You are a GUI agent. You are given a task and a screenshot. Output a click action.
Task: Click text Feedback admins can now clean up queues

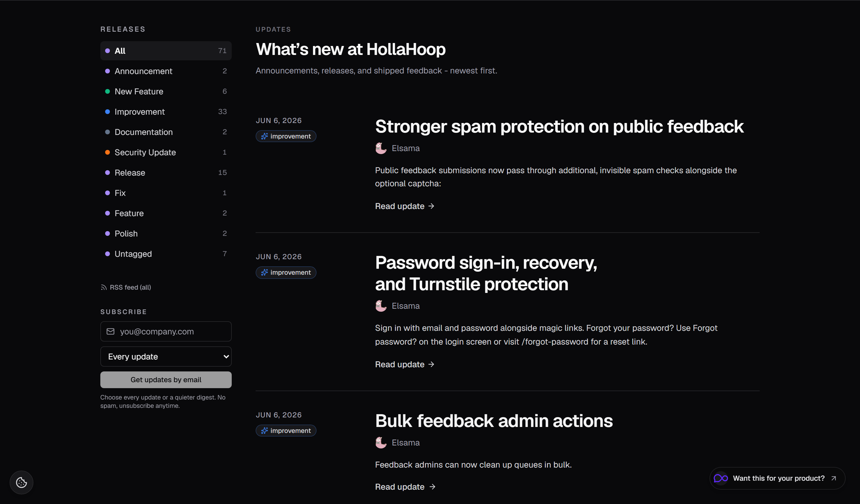(473, 465)
